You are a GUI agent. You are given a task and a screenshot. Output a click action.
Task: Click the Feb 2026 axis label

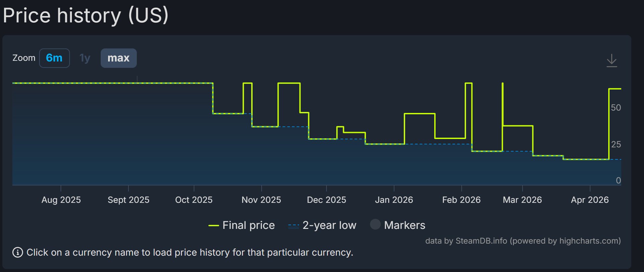coord(461,199)
